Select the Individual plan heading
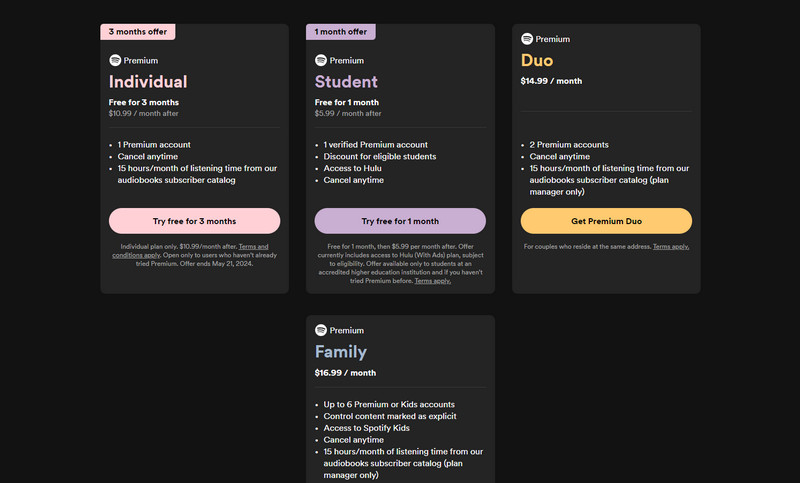Screen dimensions: 800x483 pos(148,82)
